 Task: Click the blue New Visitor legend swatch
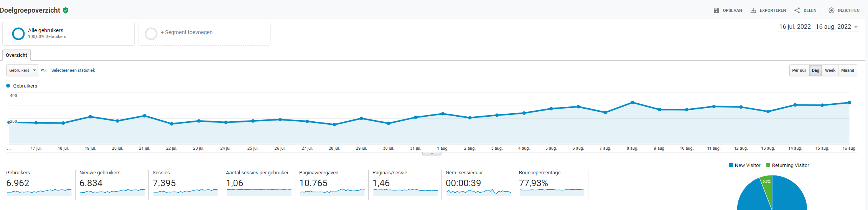tap(731, 165)
